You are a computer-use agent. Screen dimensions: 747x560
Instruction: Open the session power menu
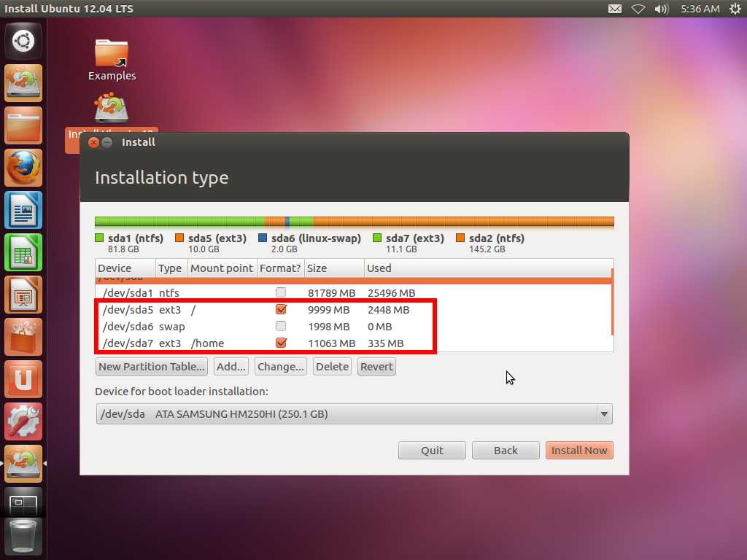pos(735,9)
